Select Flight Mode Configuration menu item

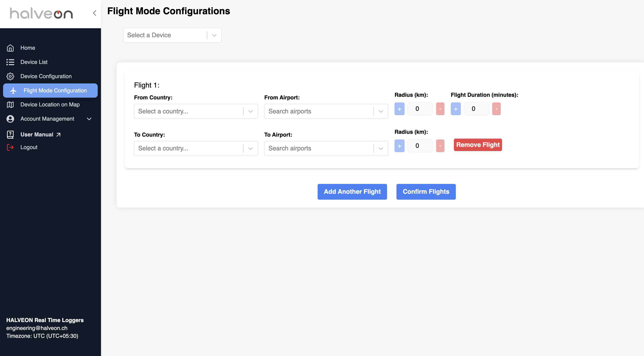click(x=50, y=90)
